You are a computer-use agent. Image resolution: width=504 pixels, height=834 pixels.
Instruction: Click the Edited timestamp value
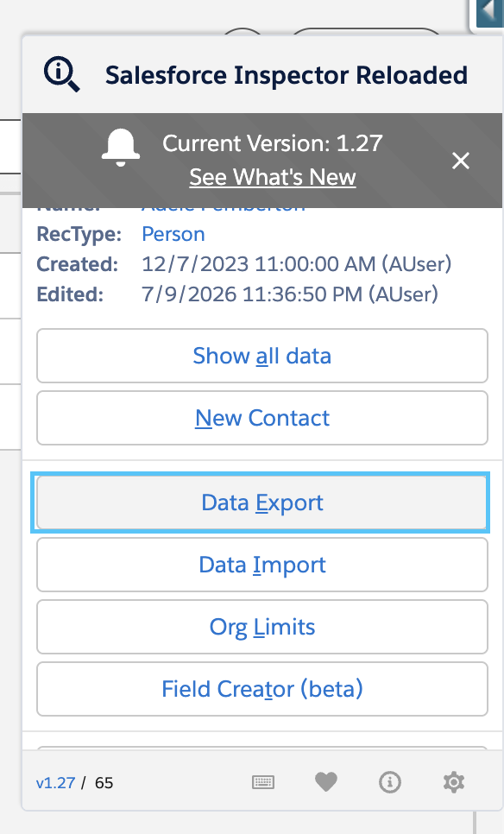[x=290, y=294]
